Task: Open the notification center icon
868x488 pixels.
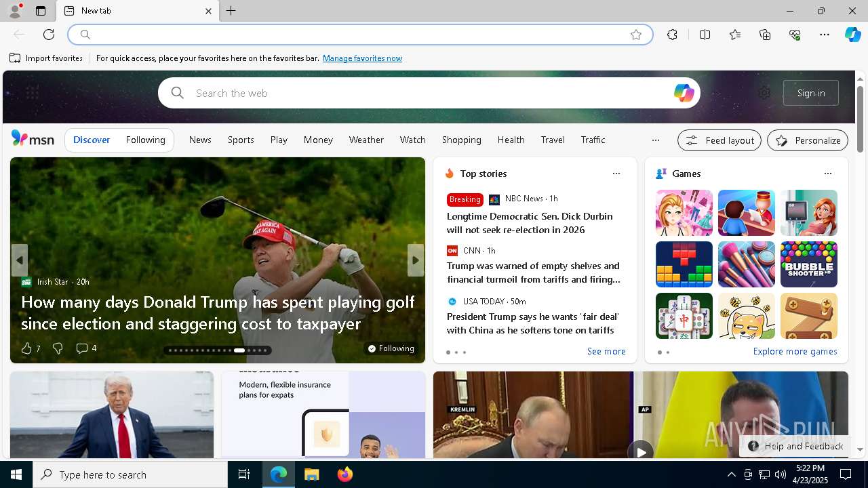Action: click(x=846, y=474)
